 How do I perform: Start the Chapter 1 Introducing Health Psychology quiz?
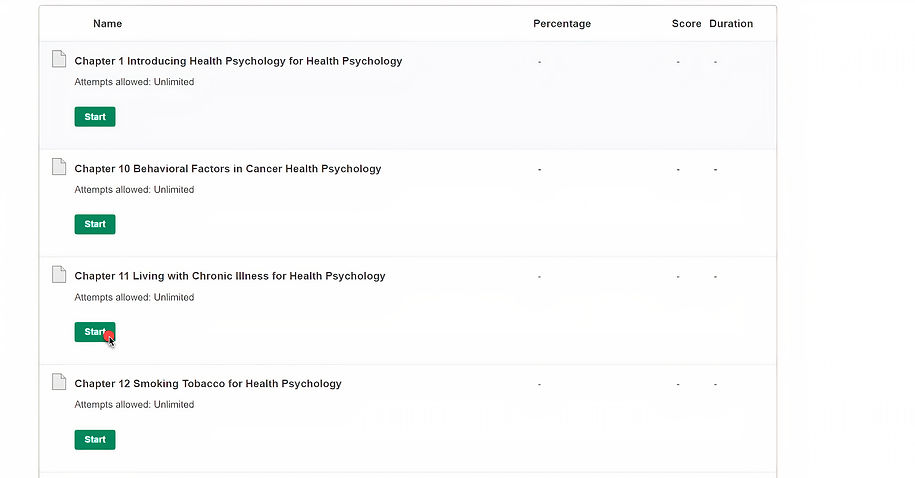[x=95, y=117]
